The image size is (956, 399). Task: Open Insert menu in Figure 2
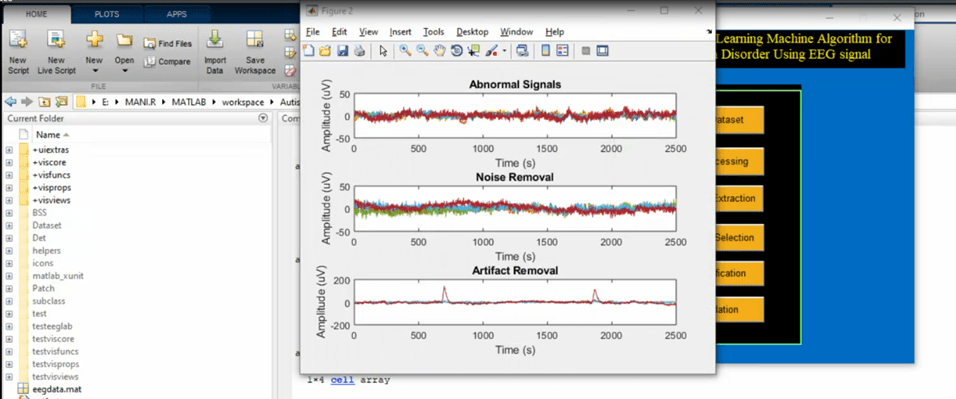click(401, 32)
